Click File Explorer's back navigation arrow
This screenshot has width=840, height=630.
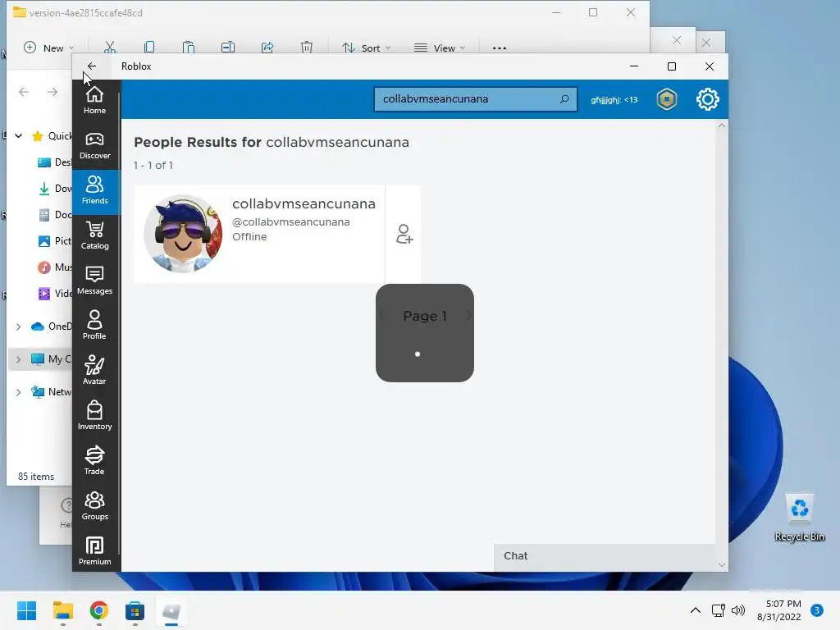[x=24, y=92]
